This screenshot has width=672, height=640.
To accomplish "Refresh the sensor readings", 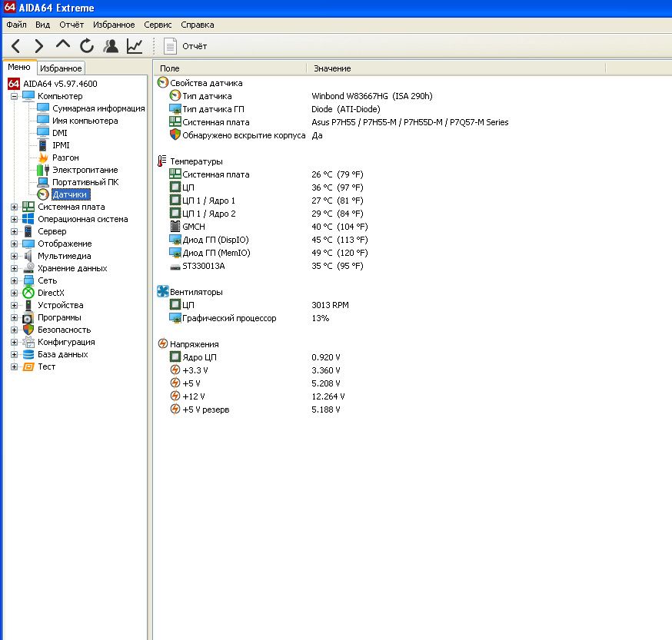I will tap(87, 46).
